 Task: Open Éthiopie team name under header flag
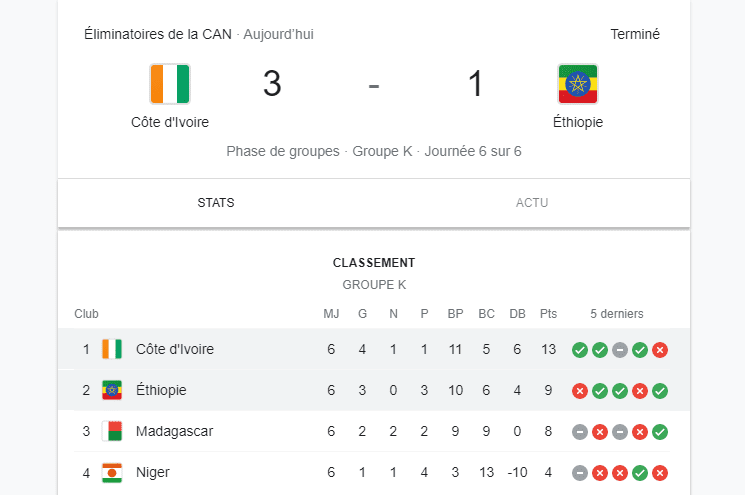pos(578,122)
